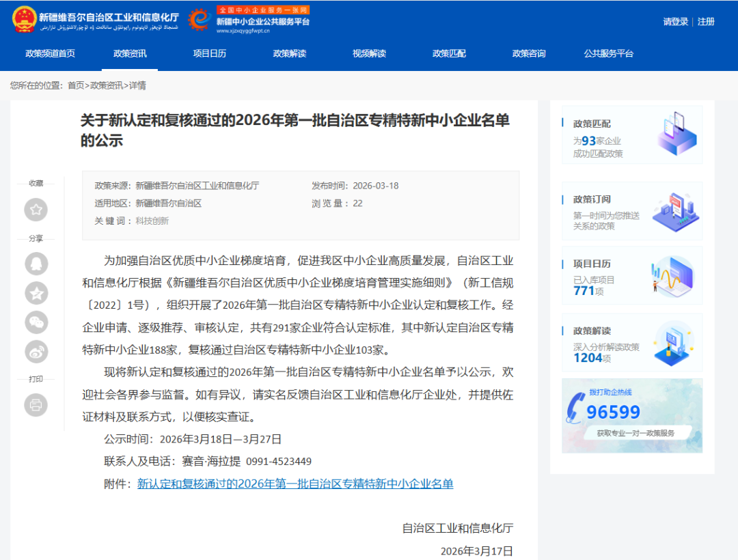Click the national emblem logo in header
Viewport: 738px width, 560px height.
coord(24,20)
